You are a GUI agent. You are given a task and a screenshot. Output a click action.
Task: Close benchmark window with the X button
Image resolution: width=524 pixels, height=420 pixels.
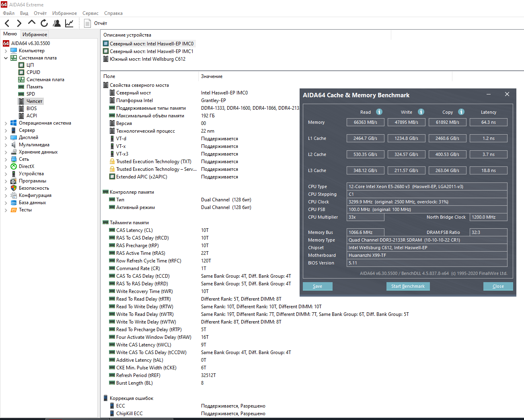coord(507,94)
